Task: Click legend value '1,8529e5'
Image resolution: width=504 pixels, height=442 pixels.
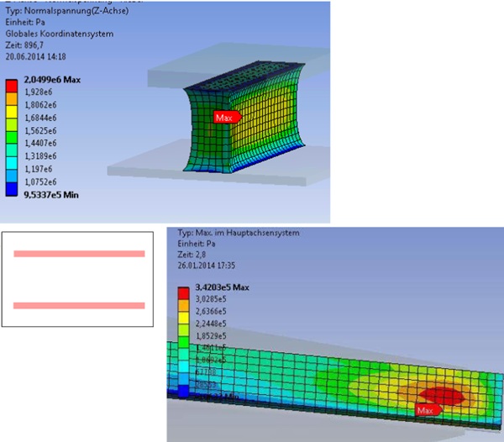Action: coord(211,336)
